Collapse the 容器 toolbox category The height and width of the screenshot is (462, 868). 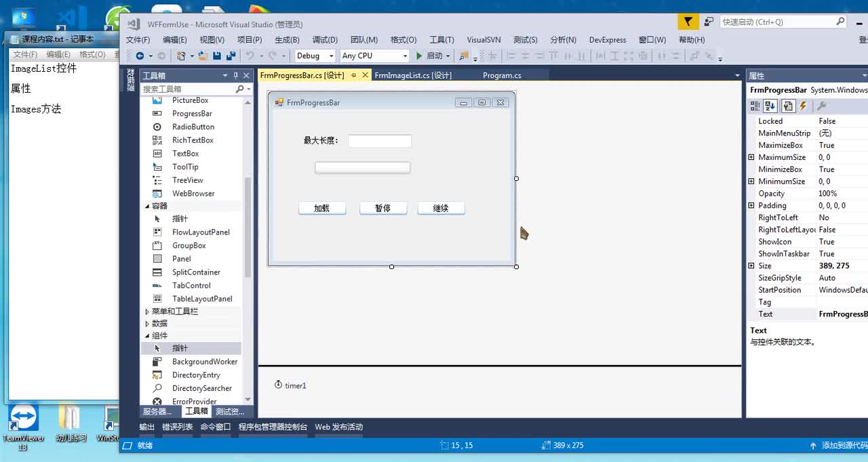click(x=147, y=206)
